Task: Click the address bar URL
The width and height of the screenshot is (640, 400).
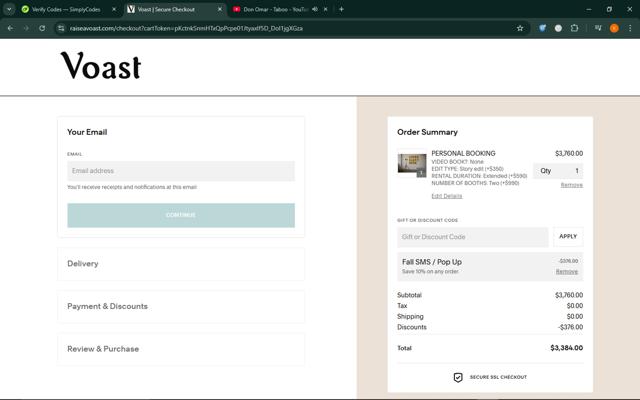Action: click(x=186, y=28)
